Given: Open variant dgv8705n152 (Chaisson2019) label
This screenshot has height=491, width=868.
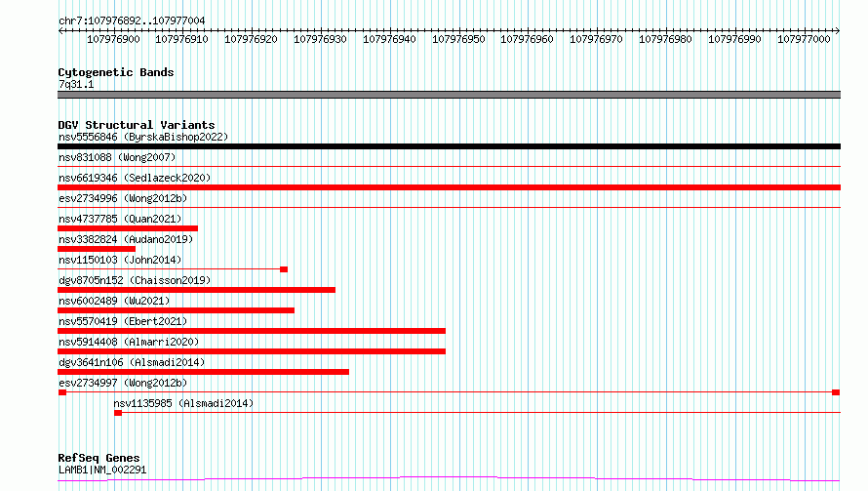Looking at the screenshot, I should 135,280.
